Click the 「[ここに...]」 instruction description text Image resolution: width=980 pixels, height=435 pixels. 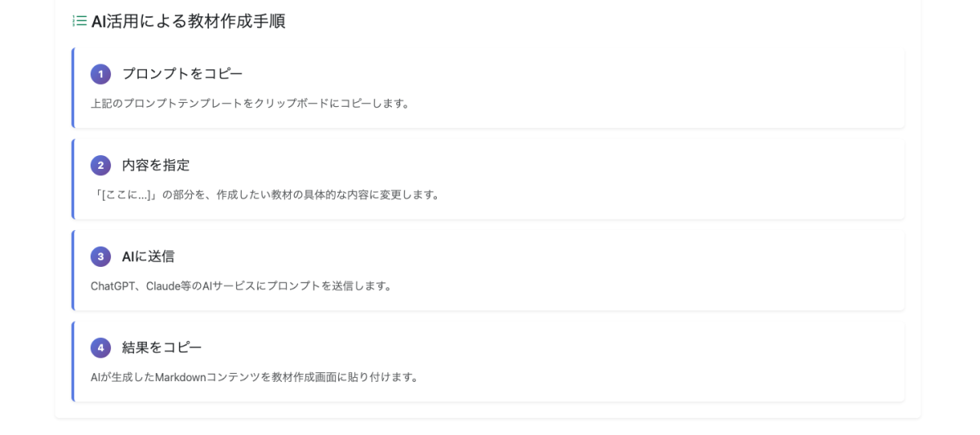tap(265, 195)
